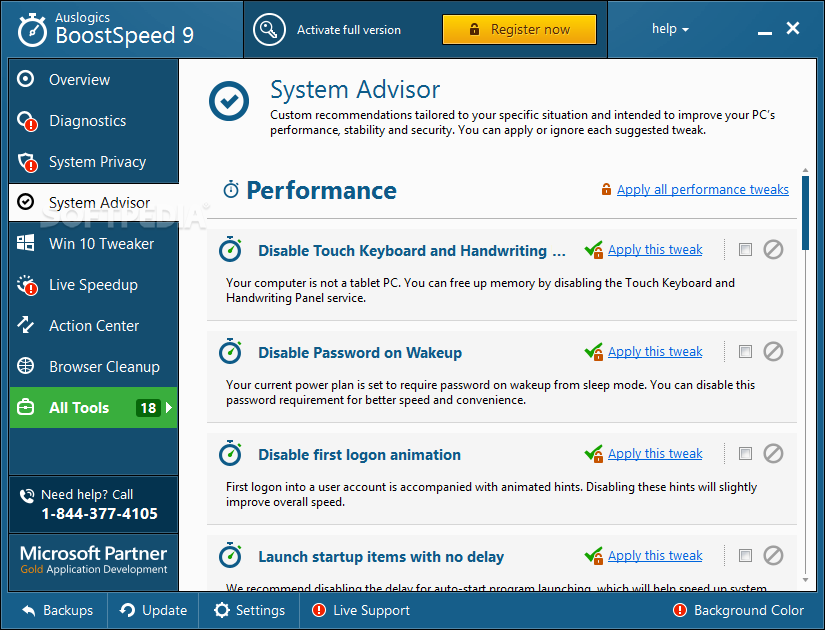Click the Action Center arrows icon
Image resolution: width=825 pixels, height=630 pixels.
[25, 325]
